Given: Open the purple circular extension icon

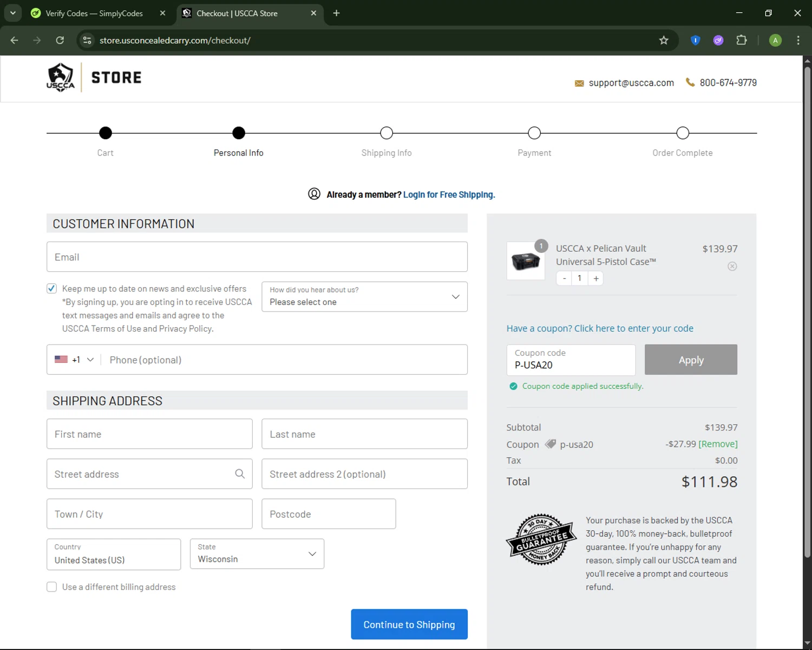Looking at the screenshot, I should point(718,40).
